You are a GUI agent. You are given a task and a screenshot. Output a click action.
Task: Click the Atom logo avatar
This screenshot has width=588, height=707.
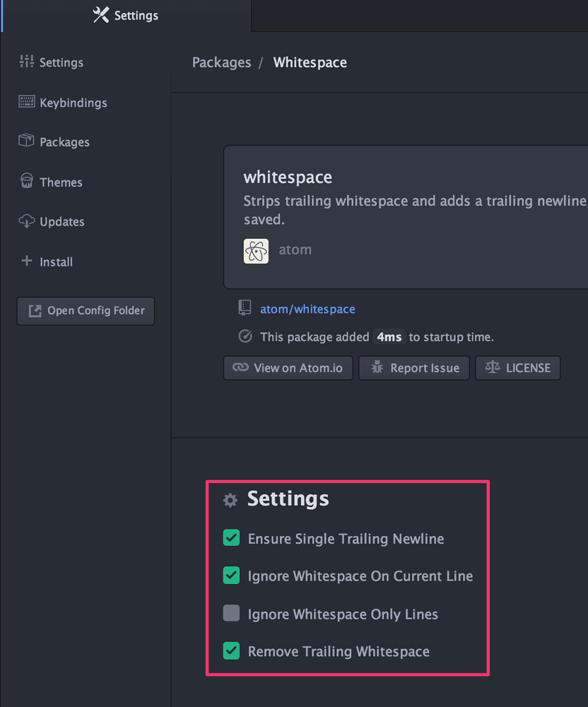[256, 251]
